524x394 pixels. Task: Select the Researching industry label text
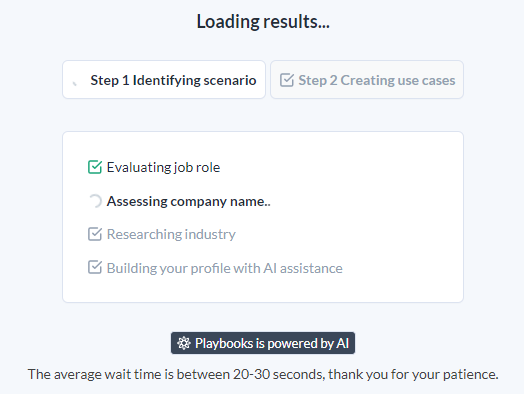(x=171, y=234)
